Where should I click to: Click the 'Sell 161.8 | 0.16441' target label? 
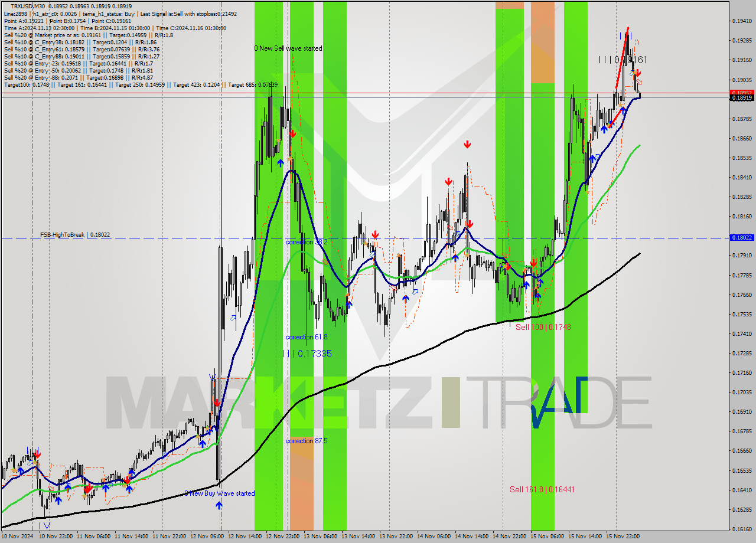pyautogui.click(x=542, y=489)
